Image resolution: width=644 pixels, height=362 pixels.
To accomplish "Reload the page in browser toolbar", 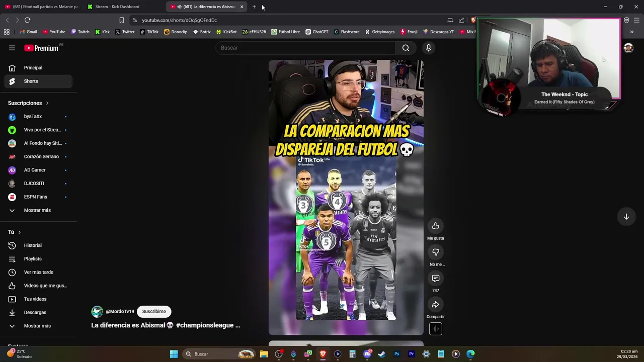I will (27, 20).
